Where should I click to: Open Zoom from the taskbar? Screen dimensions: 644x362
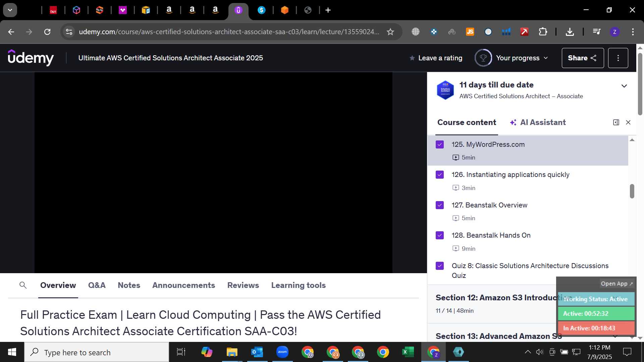(x=282, y=352)
